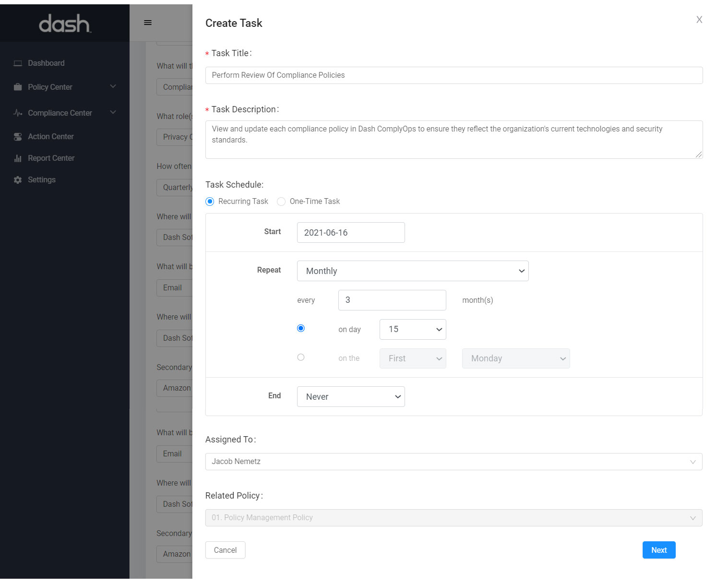This screenshot has width=728, height=584.
Task: Click the Dashboard monitor icon in sidebar
Action: tap(18, 63)
